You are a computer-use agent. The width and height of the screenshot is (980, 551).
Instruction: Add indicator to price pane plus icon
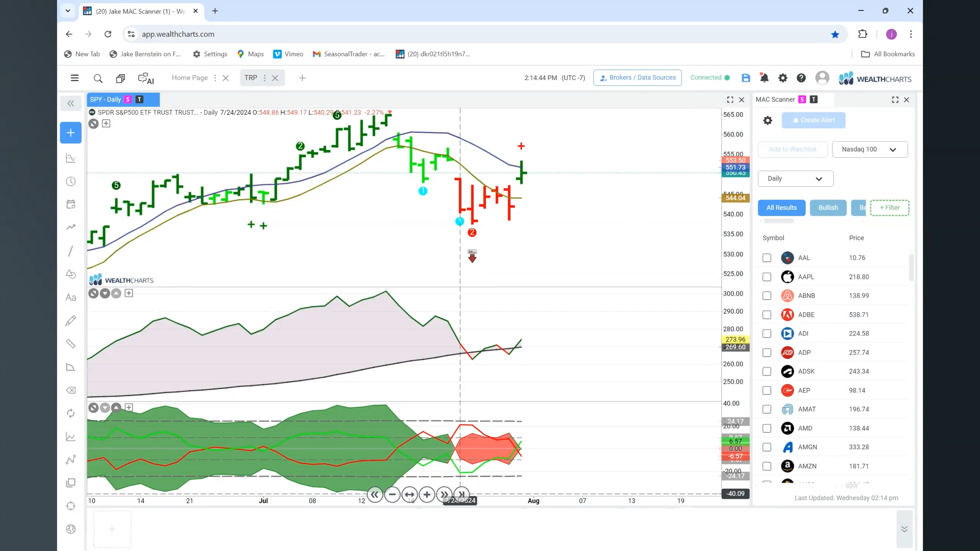point(106,123)
